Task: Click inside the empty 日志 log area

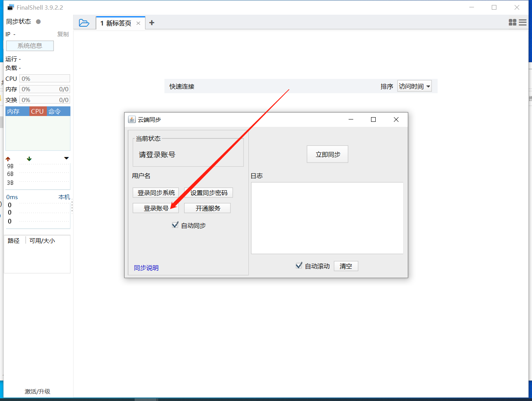Action: (x=327, y=218)
